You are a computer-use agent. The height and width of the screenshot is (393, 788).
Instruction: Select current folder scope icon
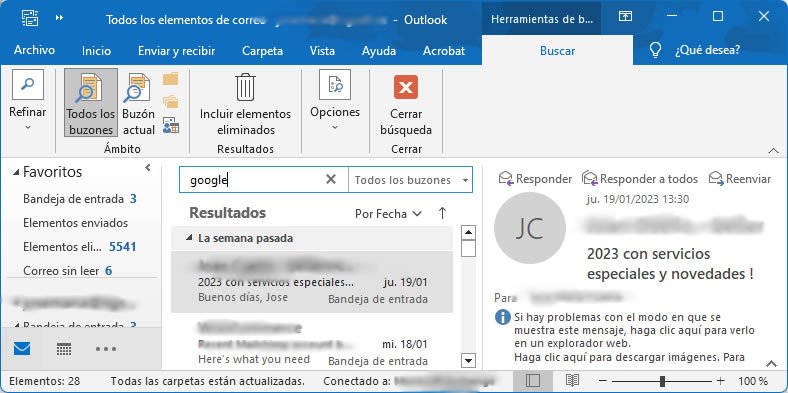pos(171,79)
